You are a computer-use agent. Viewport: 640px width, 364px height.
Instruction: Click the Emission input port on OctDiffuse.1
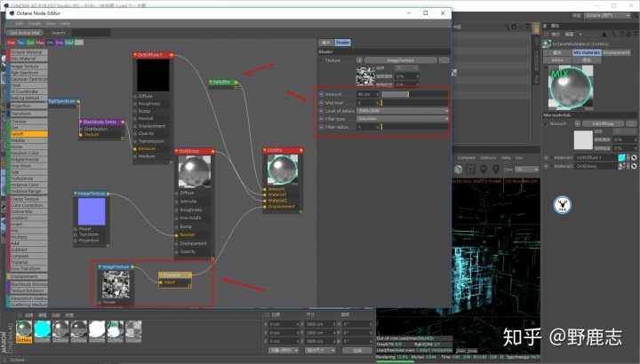(x=135, y=149)
